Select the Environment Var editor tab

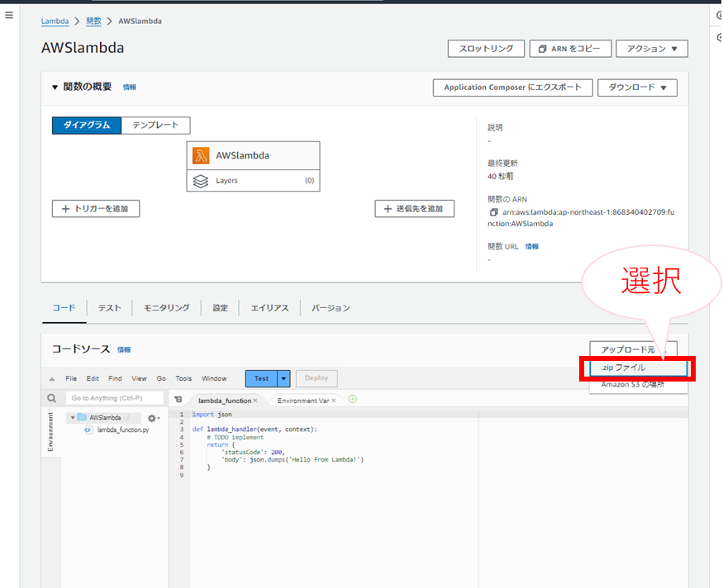coord(303,401)
